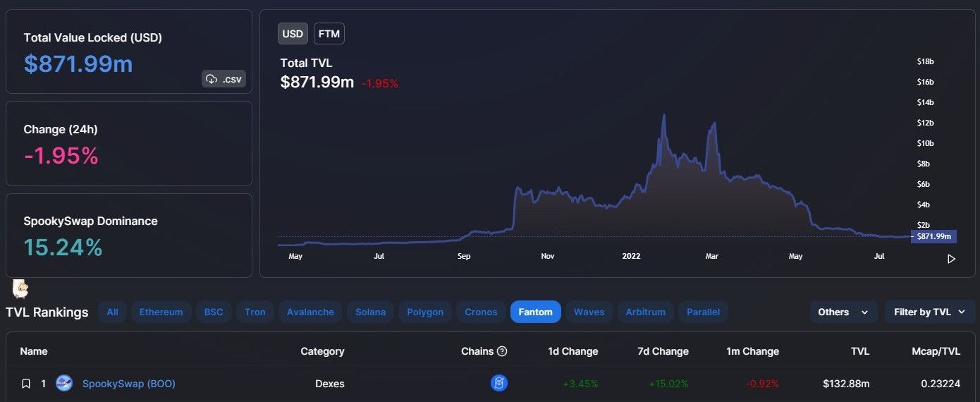
Task: Bookmark the SpookySwap row
Action: click(x=26, y=384)
